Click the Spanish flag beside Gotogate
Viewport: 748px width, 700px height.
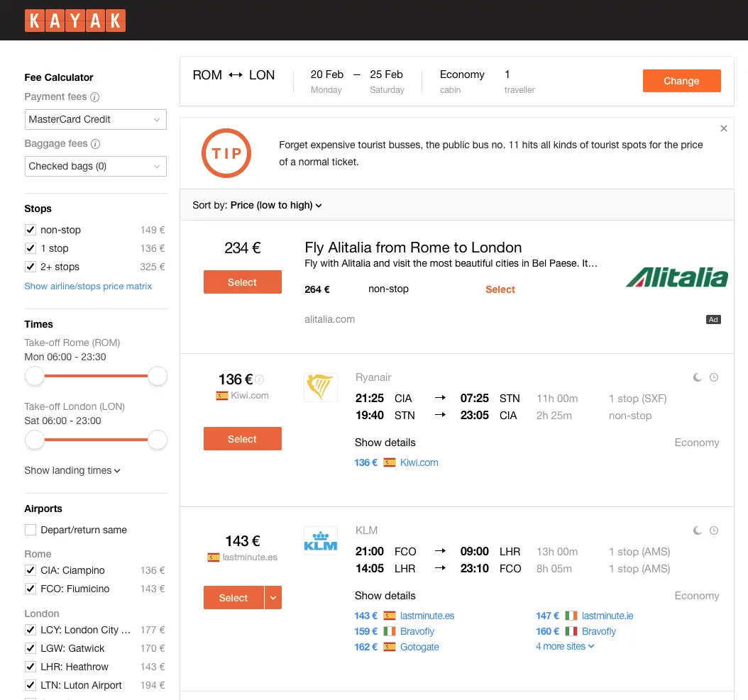coord(390,647)
